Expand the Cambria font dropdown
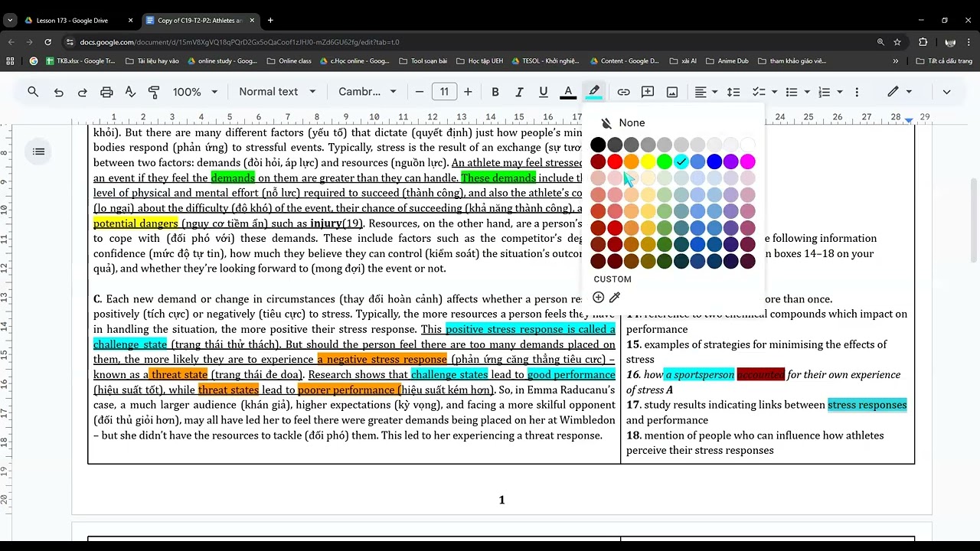This screenshot has height=551, width=980. [x=367, y=92]
